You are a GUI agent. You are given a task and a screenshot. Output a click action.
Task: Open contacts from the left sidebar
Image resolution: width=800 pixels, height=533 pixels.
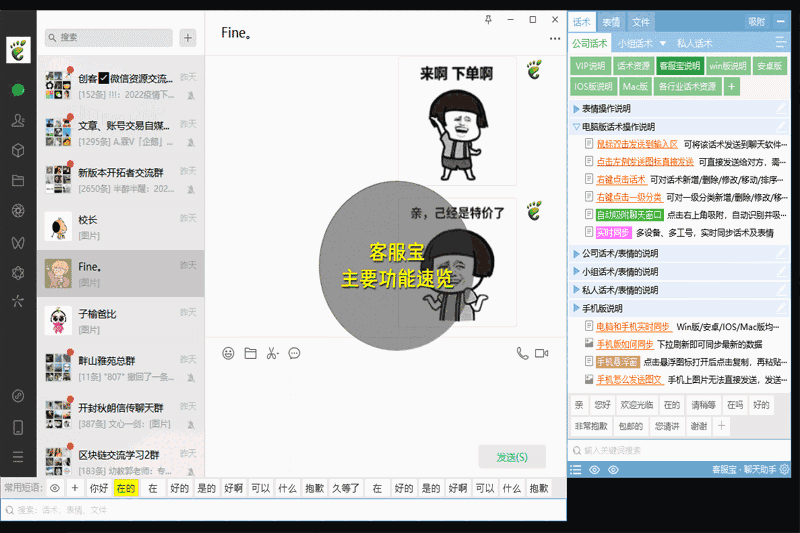tap(18, 120)
